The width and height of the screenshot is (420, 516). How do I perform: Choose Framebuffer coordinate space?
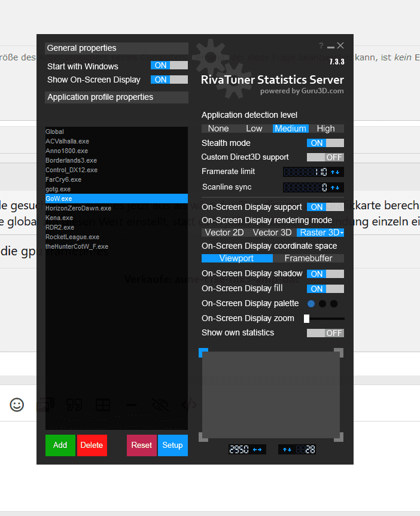pyautogui.click(x=308, y=258)
